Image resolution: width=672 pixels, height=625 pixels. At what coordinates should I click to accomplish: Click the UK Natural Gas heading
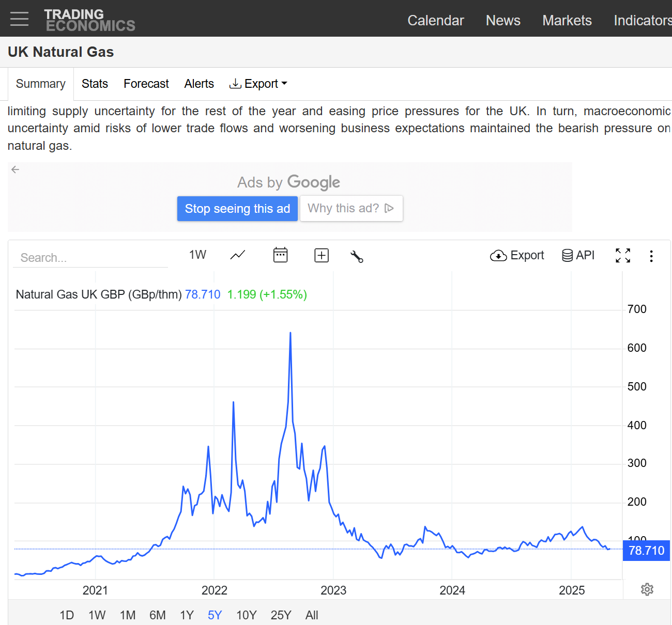click(x=60, y=52)
